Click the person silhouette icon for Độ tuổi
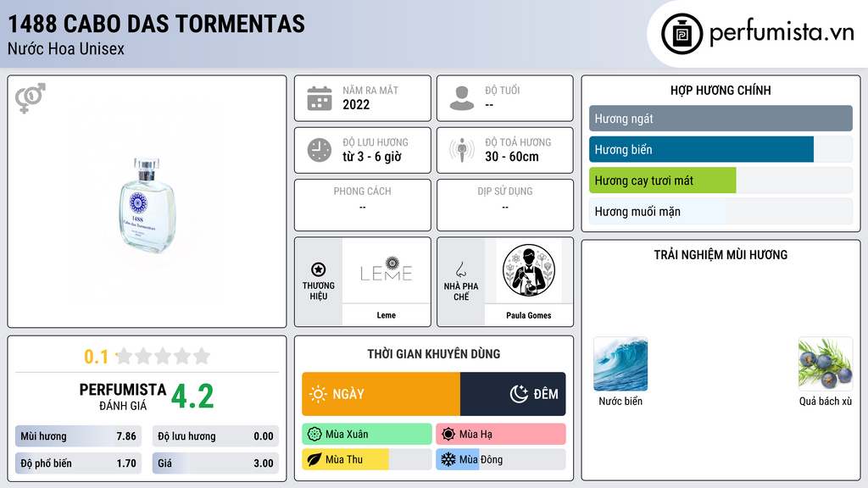The width and height of the screenshot is (868, 488). pyautogui.click(x=462, y=98)
